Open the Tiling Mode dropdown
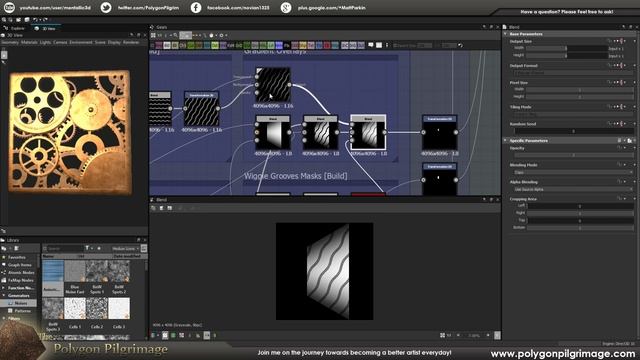Viewport: 640px width, 360px height. point(573,115)
